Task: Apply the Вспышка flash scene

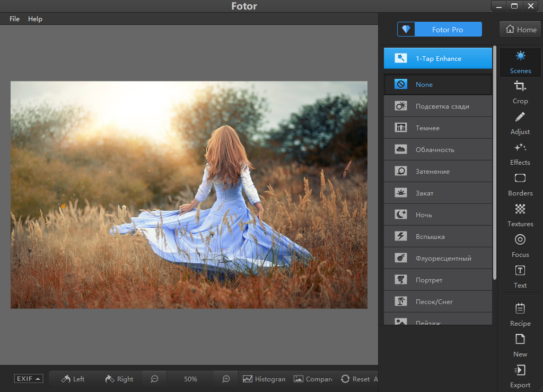Action: (x=438, y=237)
